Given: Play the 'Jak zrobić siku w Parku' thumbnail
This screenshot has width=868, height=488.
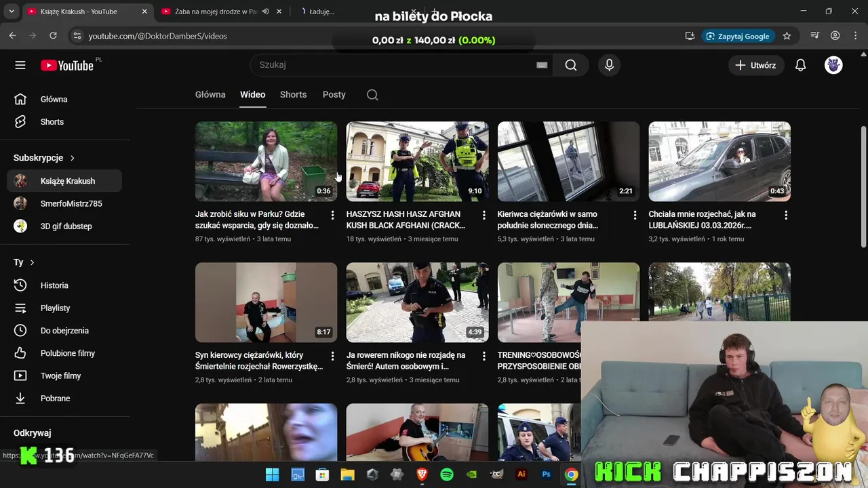Looking at the screenshot, I should 266,161.
